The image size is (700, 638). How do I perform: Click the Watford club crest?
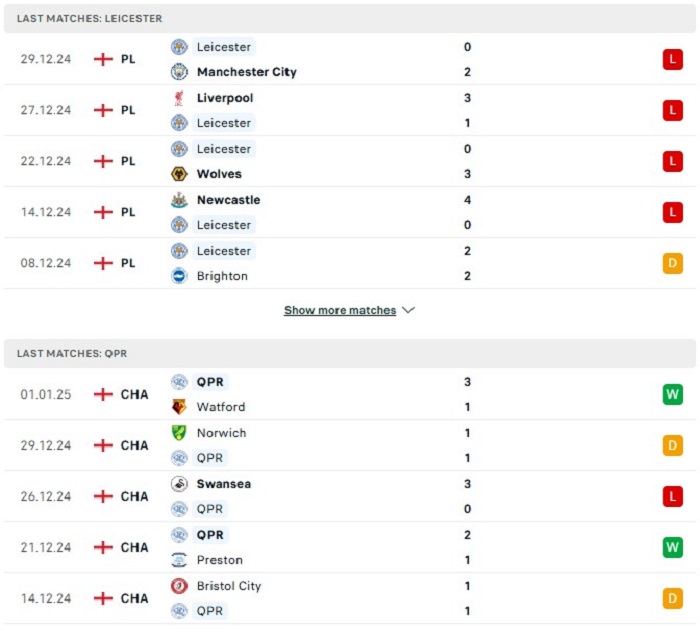coord(179,407)
